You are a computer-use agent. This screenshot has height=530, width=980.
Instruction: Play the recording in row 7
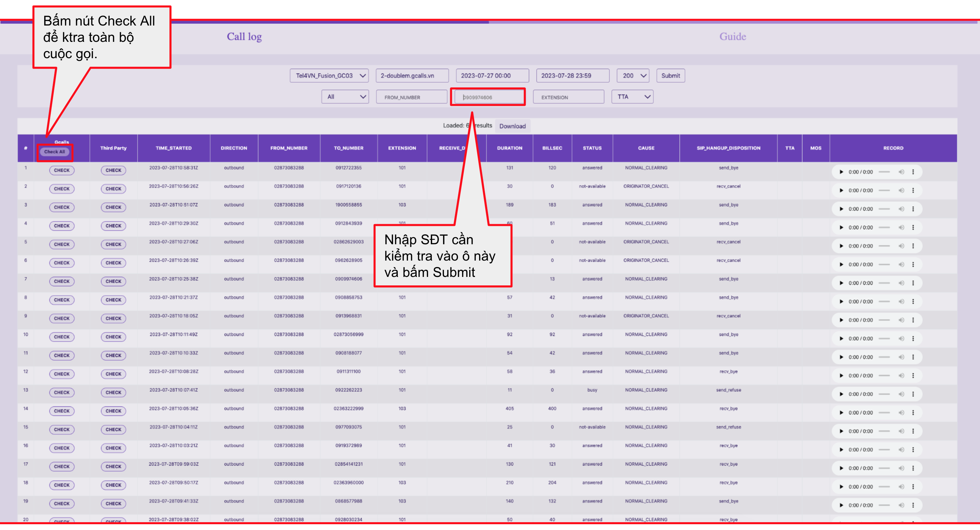click(x=841, y=283)
